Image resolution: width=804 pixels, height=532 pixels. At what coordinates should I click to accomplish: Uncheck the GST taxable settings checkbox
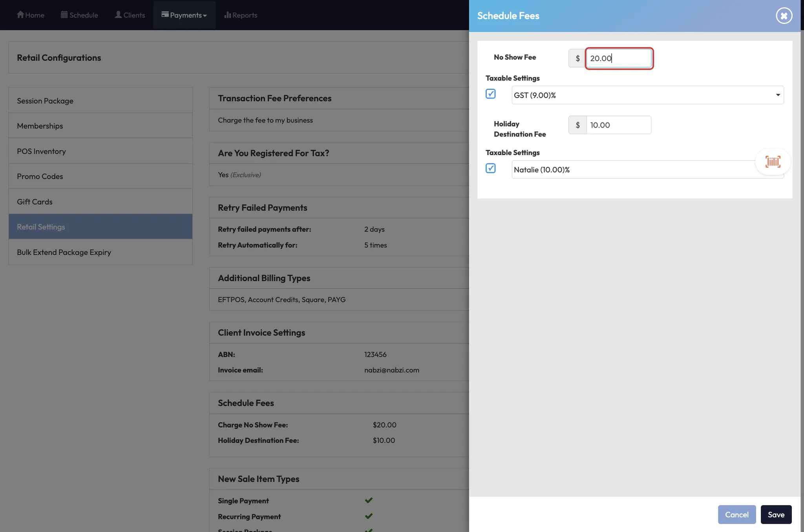pyautogui.click(x=490, y=94)
